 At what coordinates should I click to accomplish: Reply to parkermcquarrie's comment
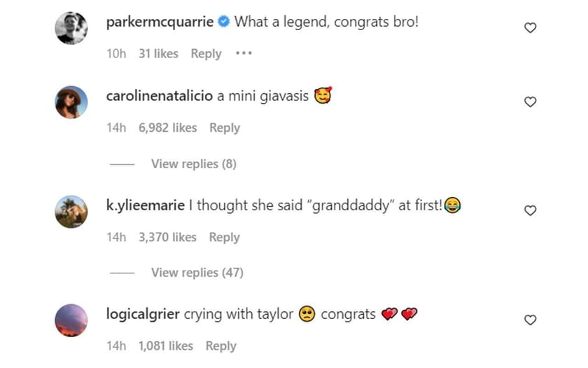(206, 53)
